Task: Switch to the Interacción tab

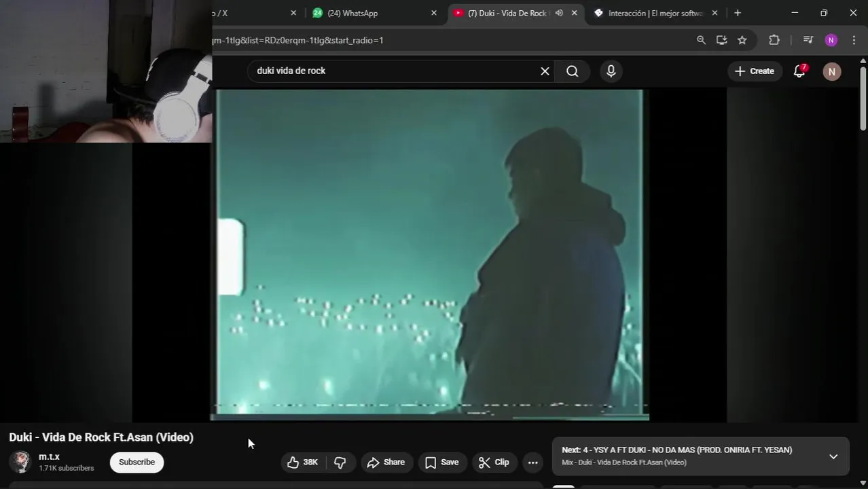Action: [655, 13]
